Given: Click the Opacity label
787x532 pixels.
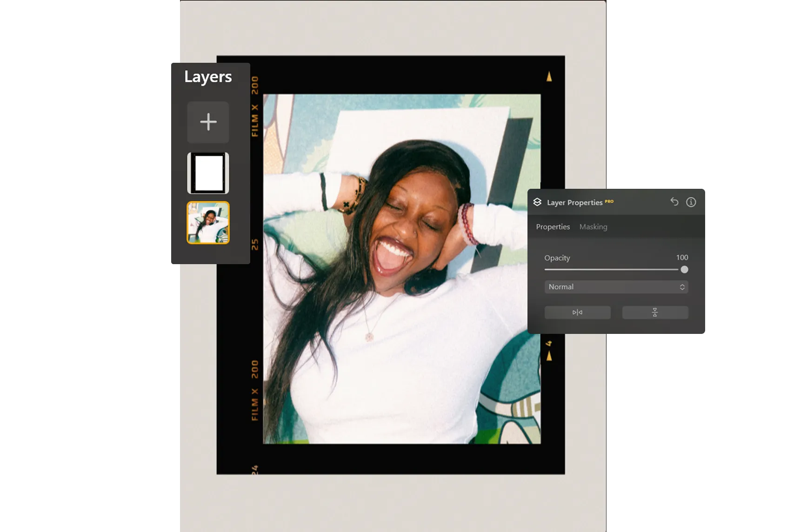Looking at the screenshot, I should [557, 258].
